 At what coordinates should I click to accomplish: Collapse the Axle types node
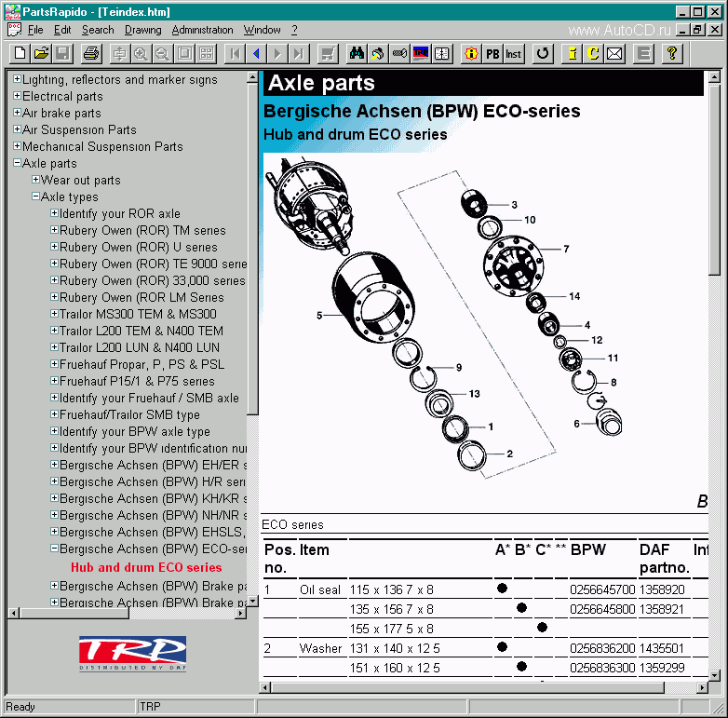tap(35, 196)
